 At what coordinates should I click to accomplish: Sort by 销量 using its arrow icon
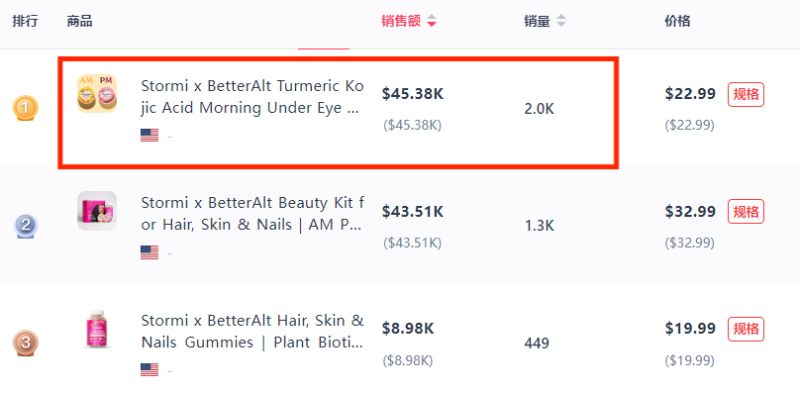[561, 21]
